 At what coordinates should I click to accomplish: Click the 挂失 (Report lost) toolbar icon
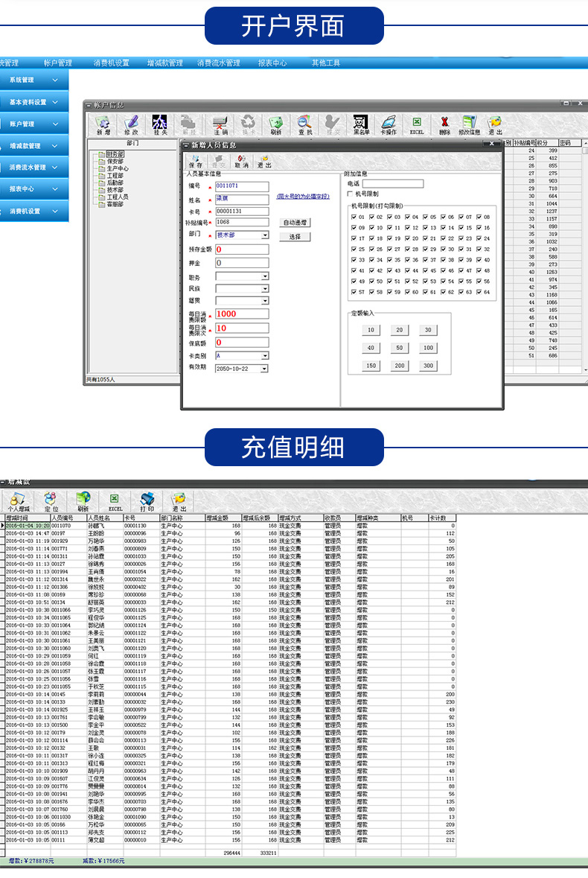point(160,124)
